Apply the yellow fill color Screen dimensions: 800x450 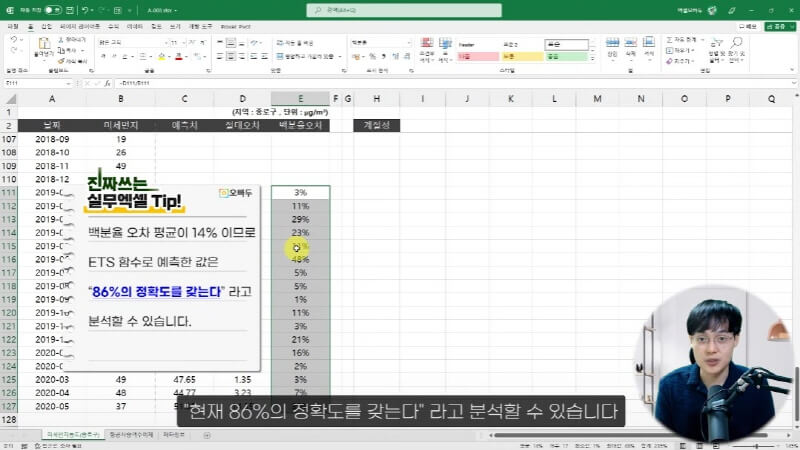coord(162,56)
